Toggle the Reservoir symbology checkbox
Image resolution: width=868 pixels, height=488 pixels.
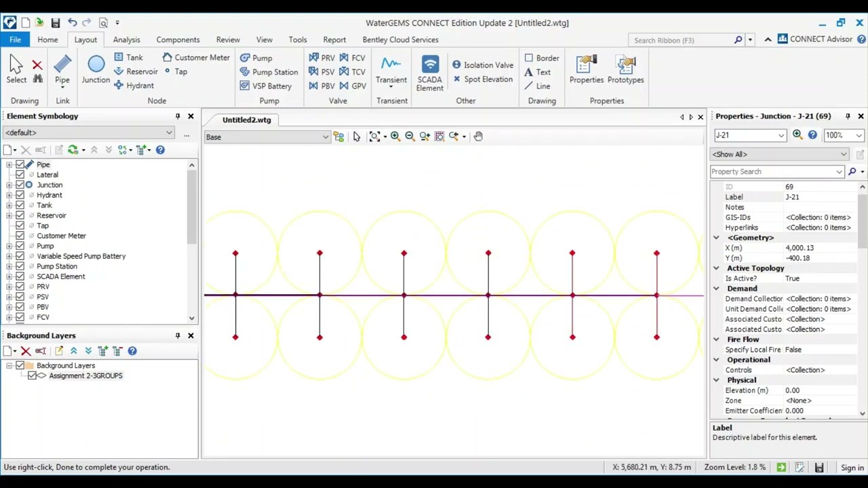click(20, 216)
